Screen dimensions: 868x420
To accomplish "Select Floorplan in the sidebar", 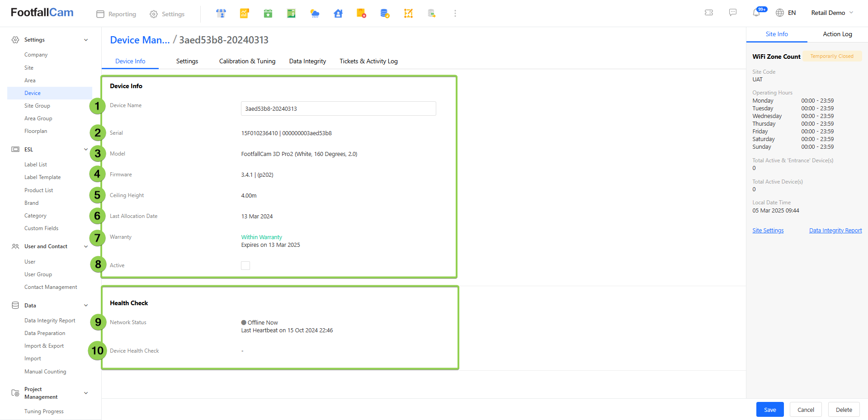I will point(36,131).
